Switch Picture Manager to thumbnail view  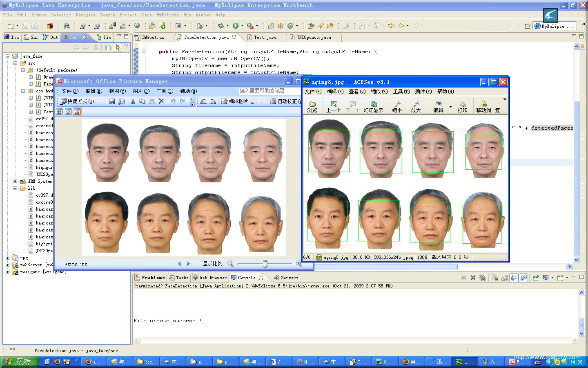pos(59,112)
